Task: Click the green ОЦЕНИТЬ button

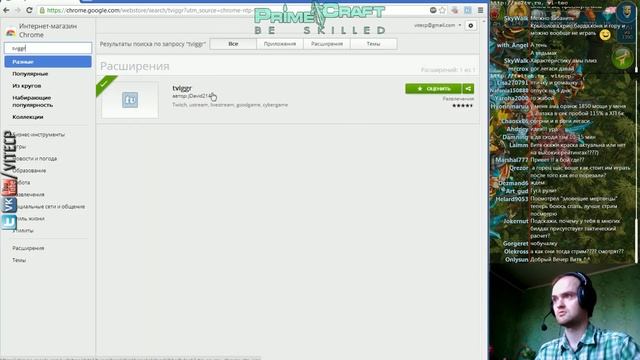Action: (433, 89)
